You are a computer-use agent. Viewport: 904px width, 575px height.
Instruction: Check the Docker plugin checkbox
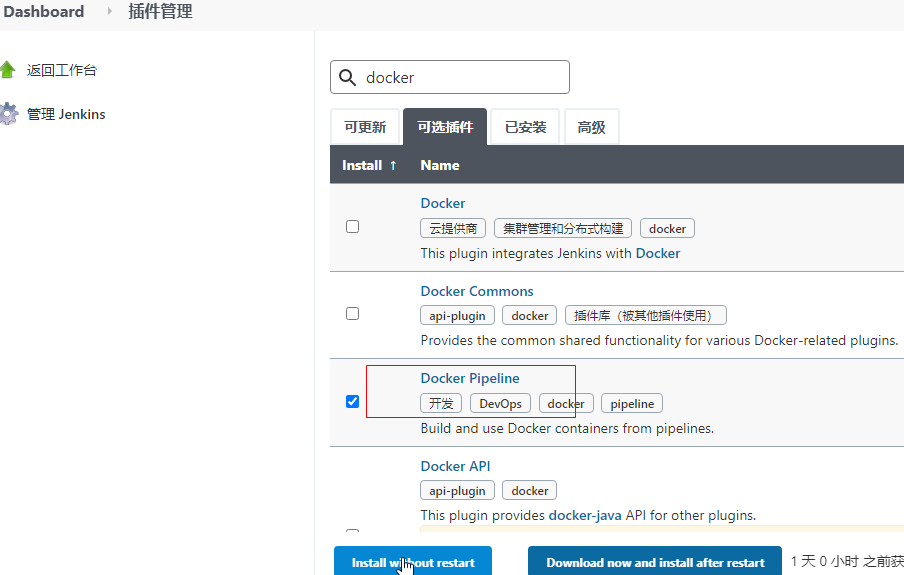352,227
